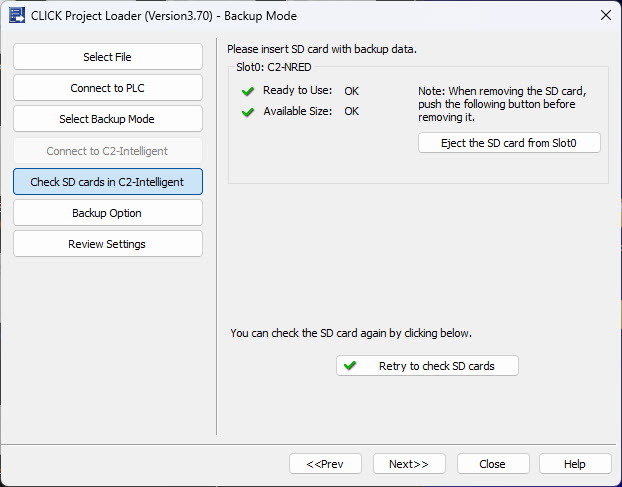Open the Review Settings step

(x=108, y=244)
